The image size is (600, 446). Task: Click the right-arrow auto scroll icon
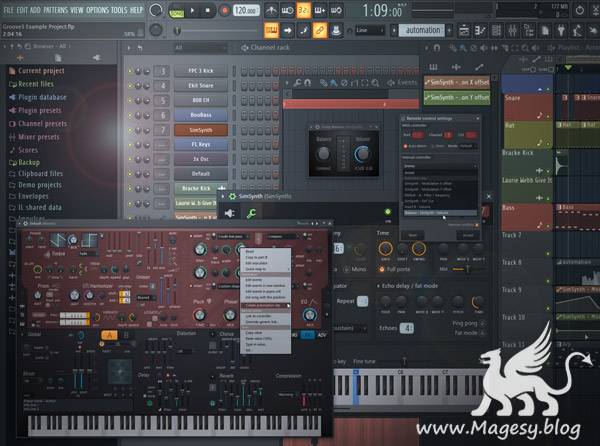tap(287, 30)
